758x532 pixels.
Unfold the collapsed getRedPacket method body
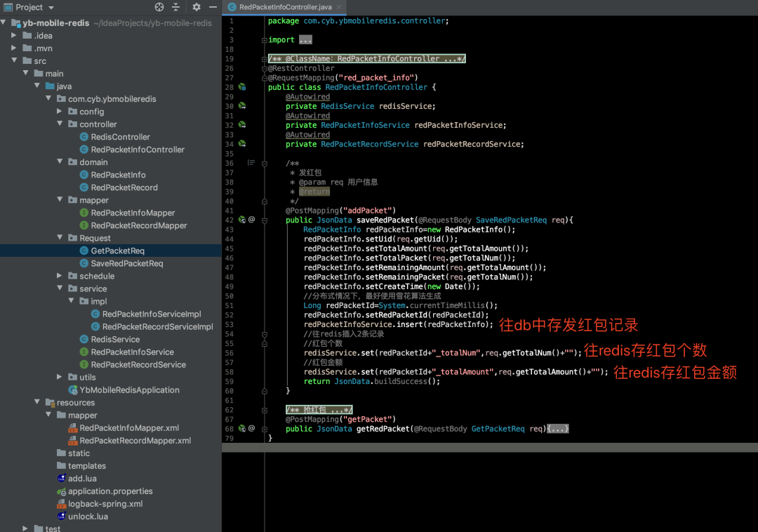click(558, 429)
